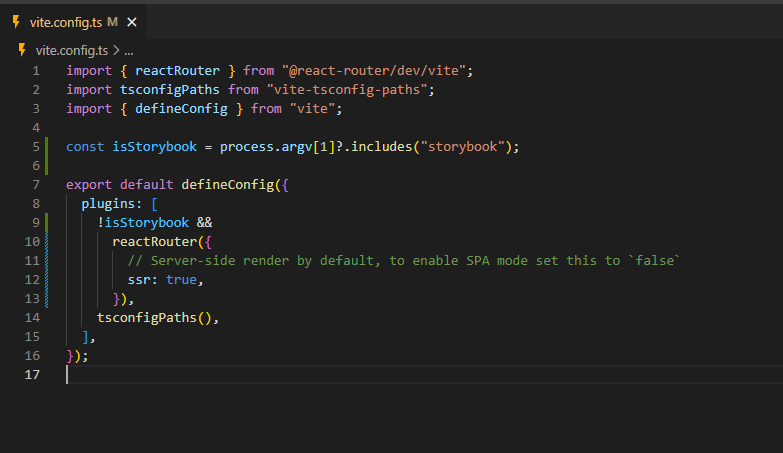Viewport: 783px width, 453px height.
Task: Click tsconfigPaths on line 2
Action: coord(170,90)
